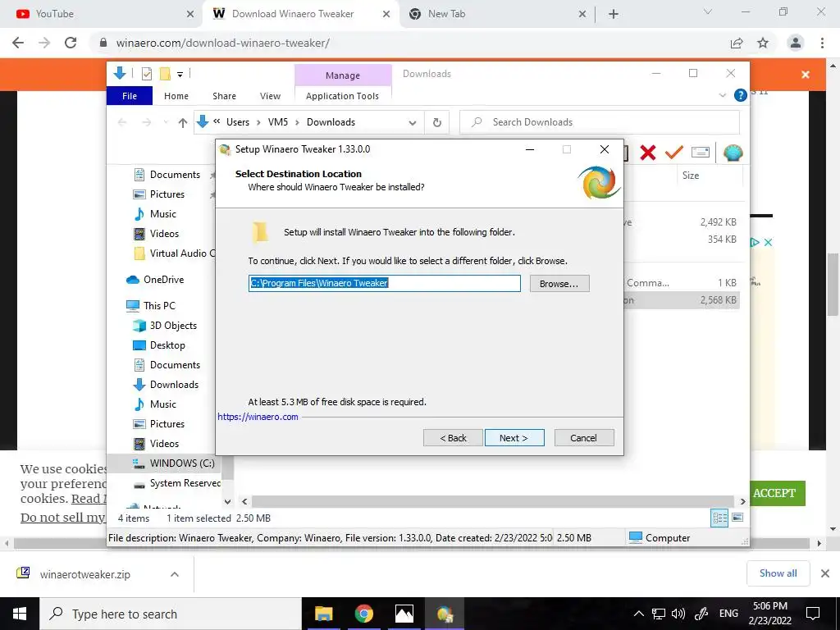Screen dimensions: 840x630
Task: Switch to New Tab browser tab
Action: [495, 14]
